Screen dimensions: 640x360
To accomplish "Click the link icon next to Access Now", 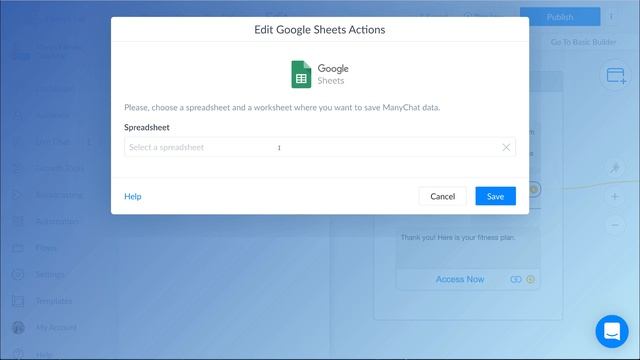I will (516, 279).
